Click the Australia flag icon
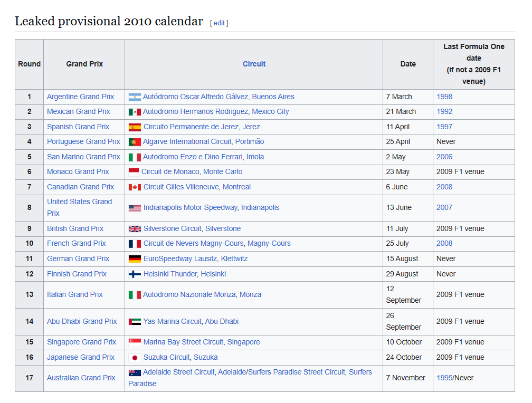This screenshot has width=532, height=403. (135, 373)
